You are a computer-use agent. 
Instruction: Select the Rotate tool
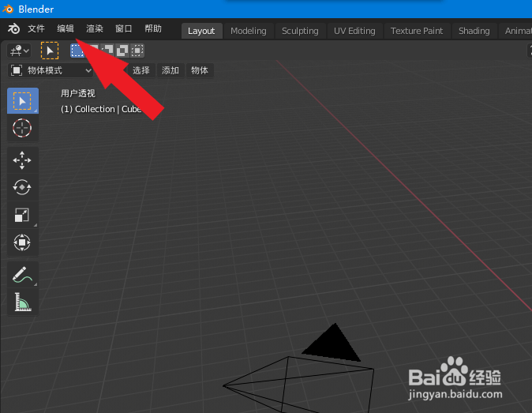(x=23, y=187)
